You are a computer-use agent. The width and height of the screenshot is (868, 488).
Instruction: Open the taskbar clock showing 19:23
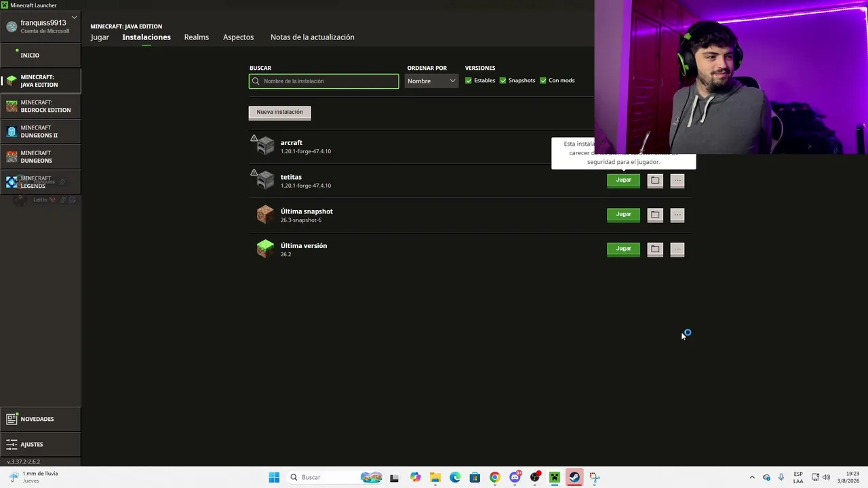[x=850, y=477]
